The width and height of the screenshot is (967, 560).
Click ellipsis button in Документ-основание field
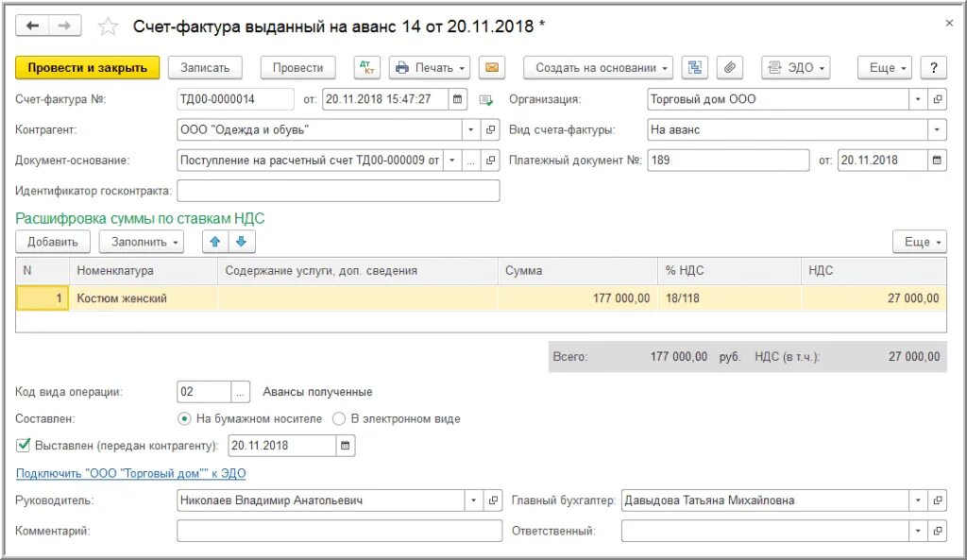click(x=470, y=161)
